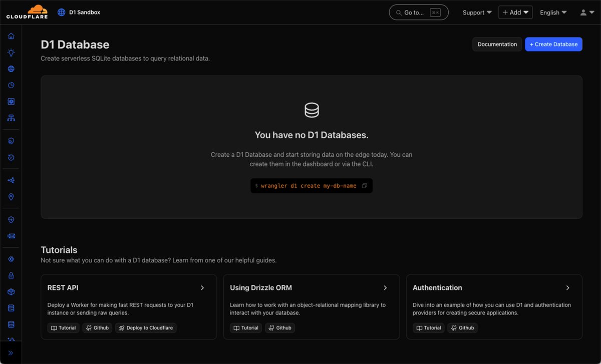Open the Authentication Github link
The width and height of the screenshot is (601, 364).
pyautogui.click(x=463, y=328)
